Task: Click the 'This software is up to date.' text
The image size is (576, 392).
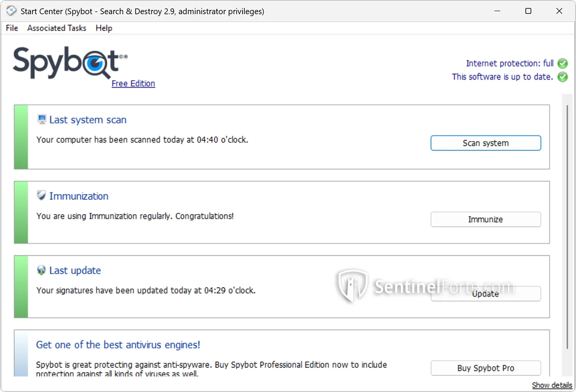Action: point(503,77)
